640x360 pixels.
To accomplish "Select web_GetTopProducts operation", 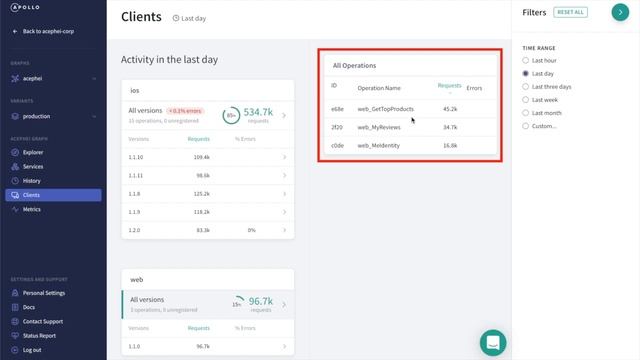I will (x=411, y=109).
